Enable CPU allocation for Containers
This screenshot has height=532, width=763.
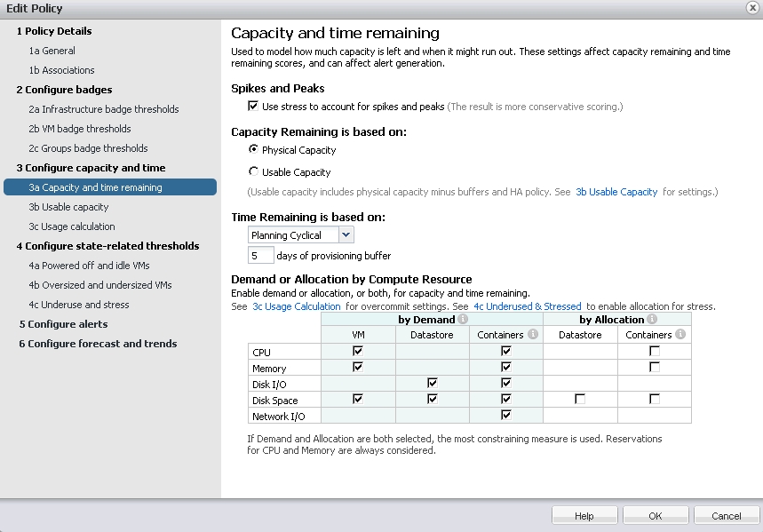pyautogui.click(x=655, y=351)
